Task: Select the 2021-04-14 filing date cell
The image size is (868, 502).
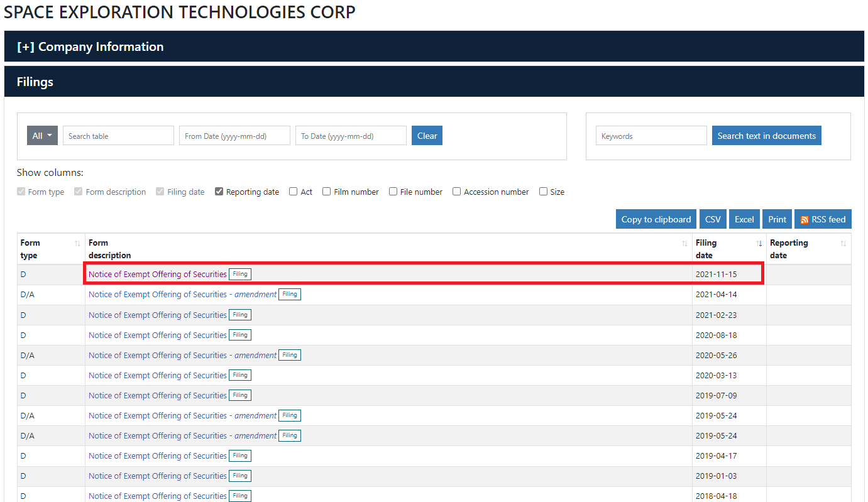Action: click(x=729, y=295)
